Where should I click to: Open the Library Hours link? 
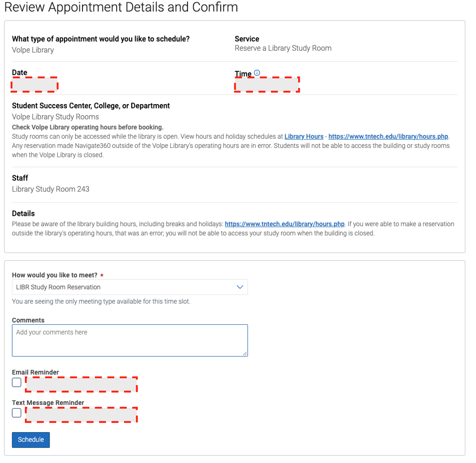click(x=304, y=137)
